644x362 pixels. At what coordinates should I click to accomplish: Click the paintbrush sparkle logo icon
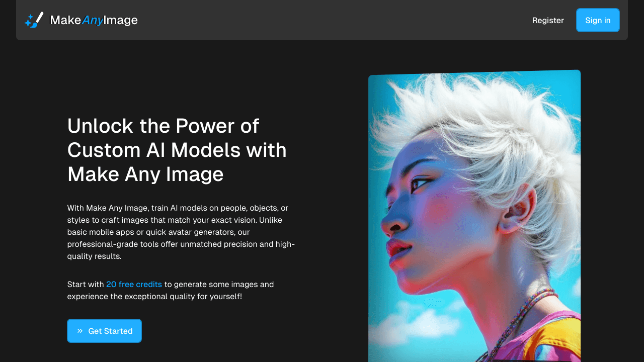[34, 20]
